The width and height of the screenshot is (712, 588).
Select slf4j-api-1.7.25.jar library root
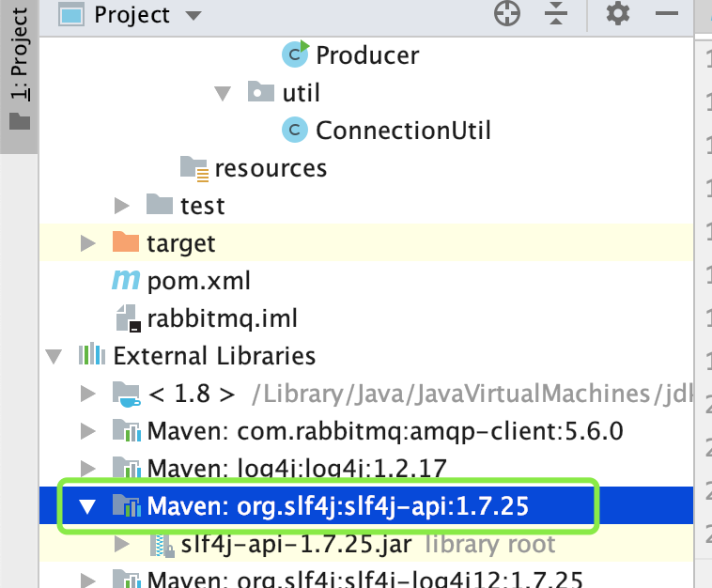pos(299,544)
